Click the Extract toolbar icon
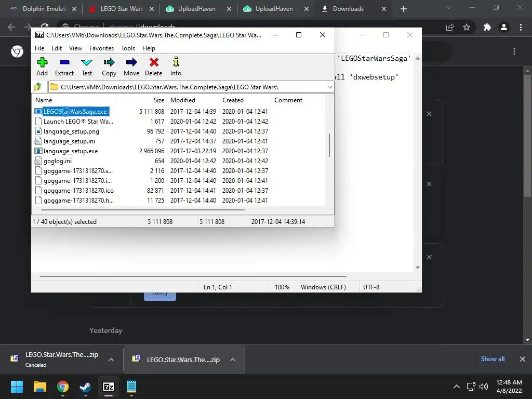This screenshot has width=532, height=399. (x=64, y=67)
